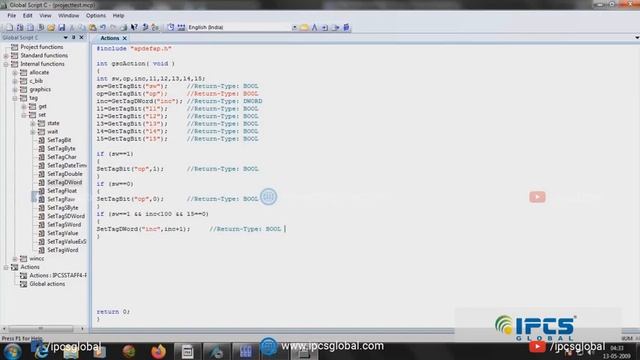The width and height of the screenshot is (640, 360).
Task: Select SetTagValue in the tree
Action: pyautogui.click(x=63, y=233)
